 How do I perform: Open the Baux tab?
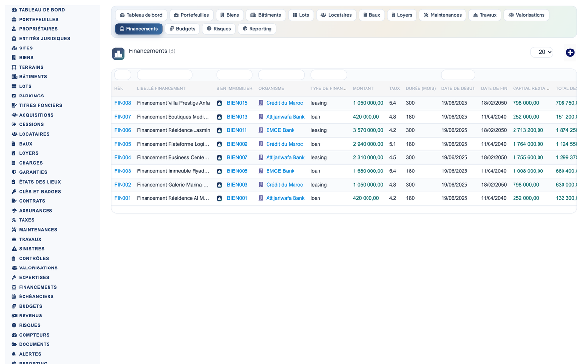(372, 15)
